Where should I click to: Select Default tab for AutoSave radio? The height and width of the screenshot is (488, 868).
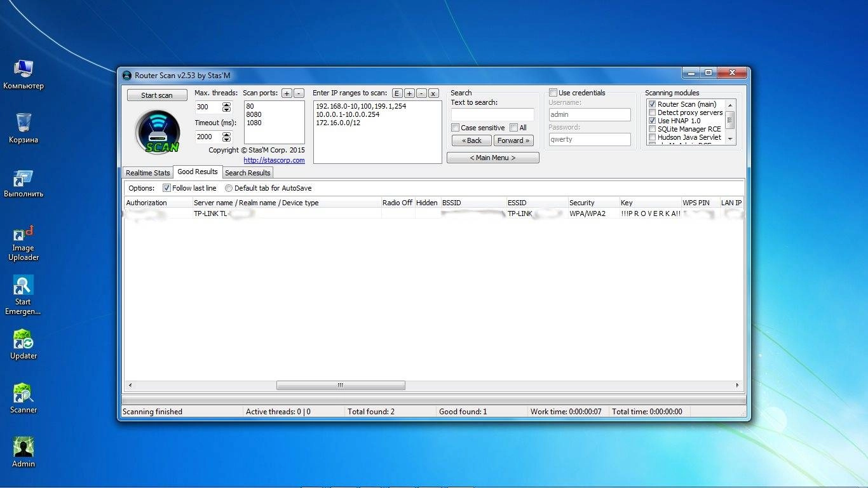point(229,188)
